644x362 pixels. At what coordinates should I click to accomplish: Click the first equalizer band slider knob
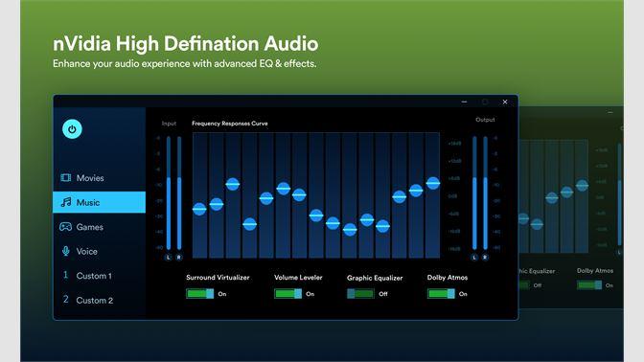coord(199,210)
